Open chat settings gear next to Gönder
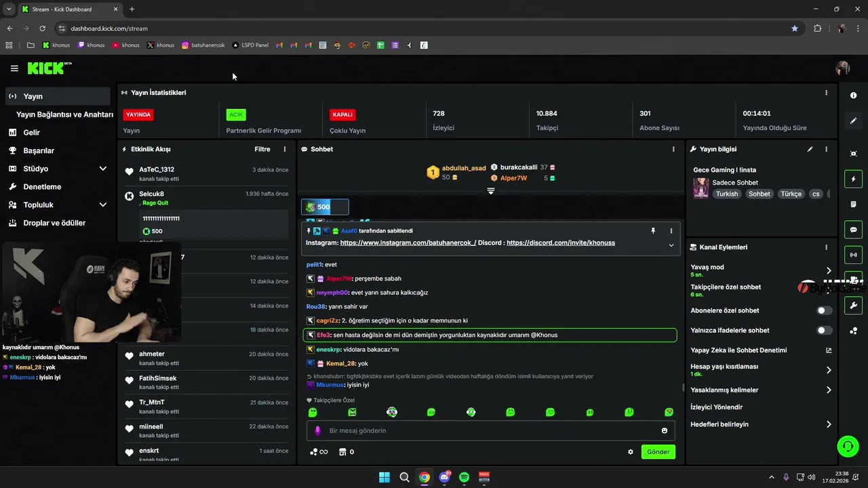 [x=631, y=452]
